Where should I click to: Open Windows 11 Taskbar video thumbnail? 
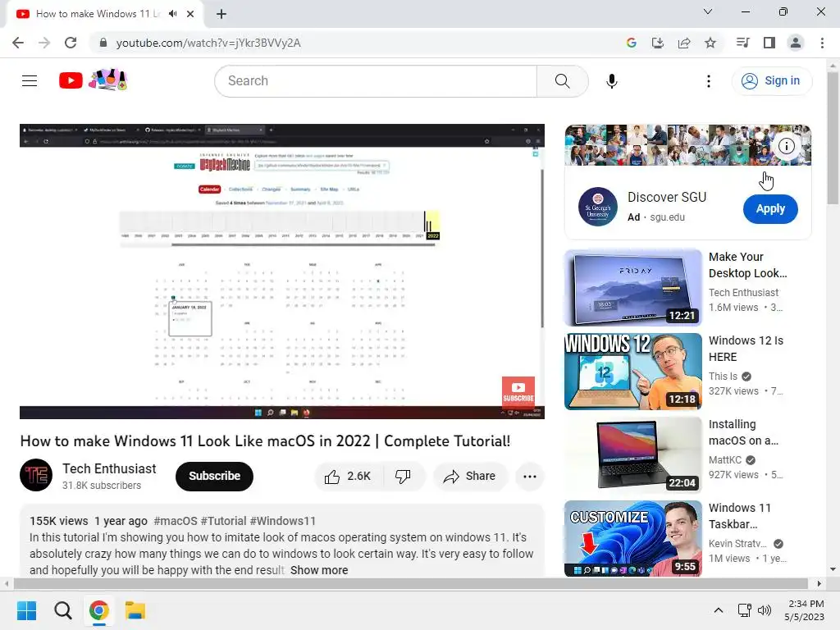(632, 538)
